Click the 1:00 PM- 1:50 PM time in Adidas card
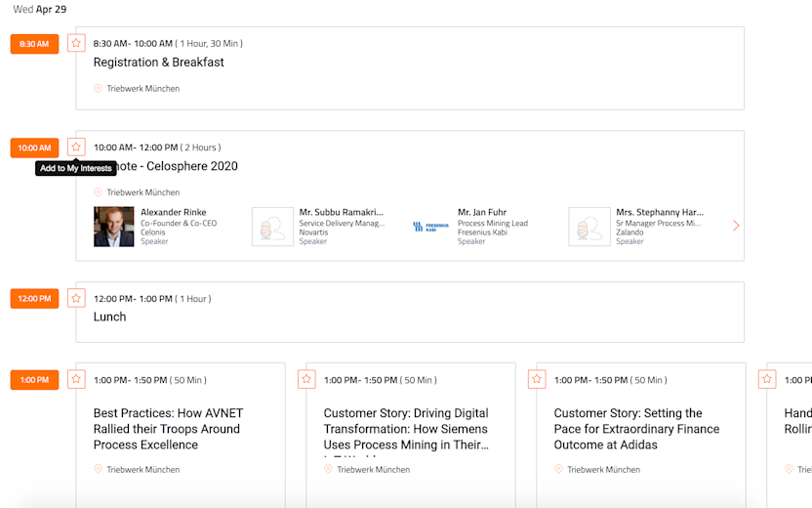This screenshot has width=812, height=508. click(x=590, y=380)
